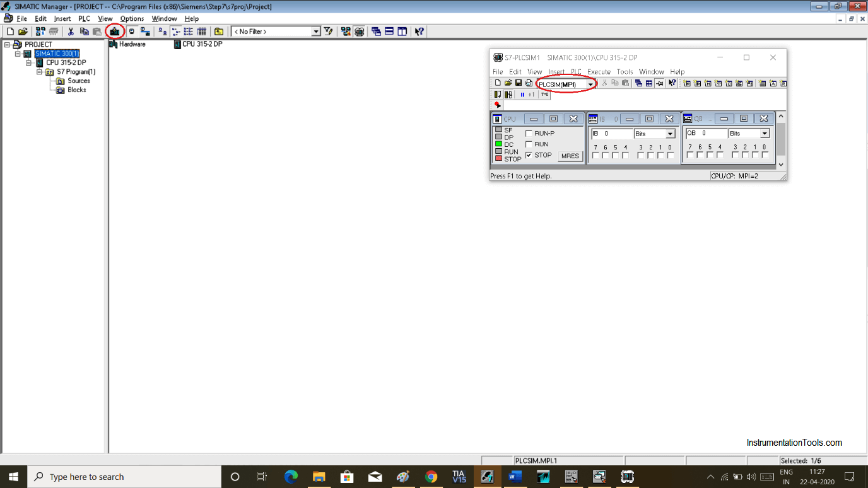Insert Timer via PLCSIM toolbar icon

pyautogui.click(x=718, y=83)
